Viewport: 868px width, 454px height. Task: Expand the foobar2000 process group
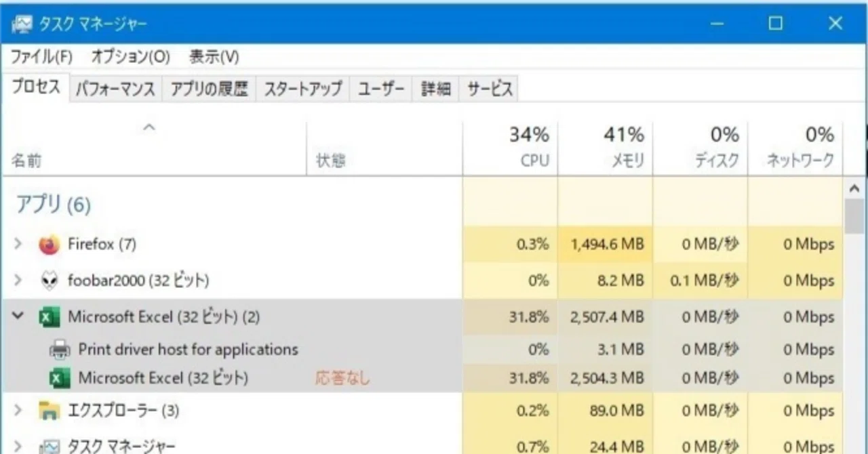18,280
